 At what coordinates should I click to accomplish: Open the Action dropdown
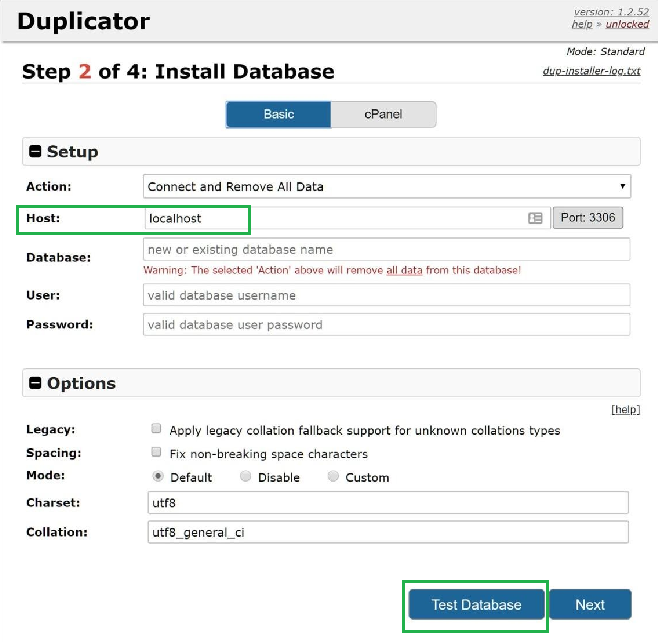(x=386, y=186)
